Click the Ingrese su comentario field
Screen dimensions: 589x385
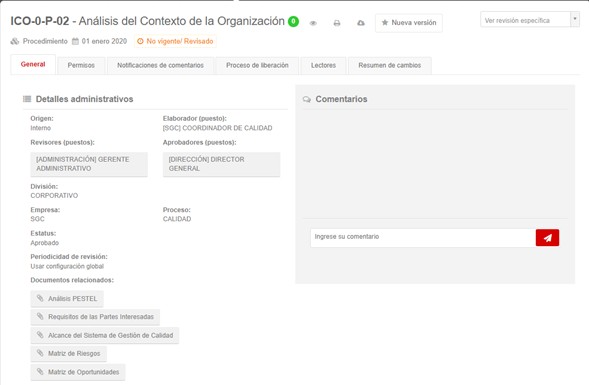point(423,238)
